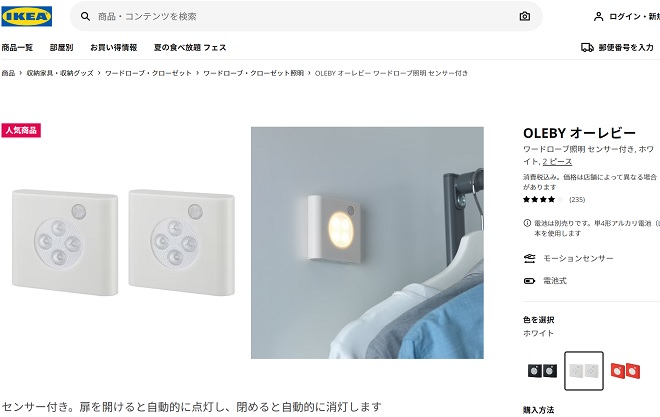The height and width of the screenshot is (417, 660).
Task: Select the black color variant swatch
Action: tap(542, 371)
